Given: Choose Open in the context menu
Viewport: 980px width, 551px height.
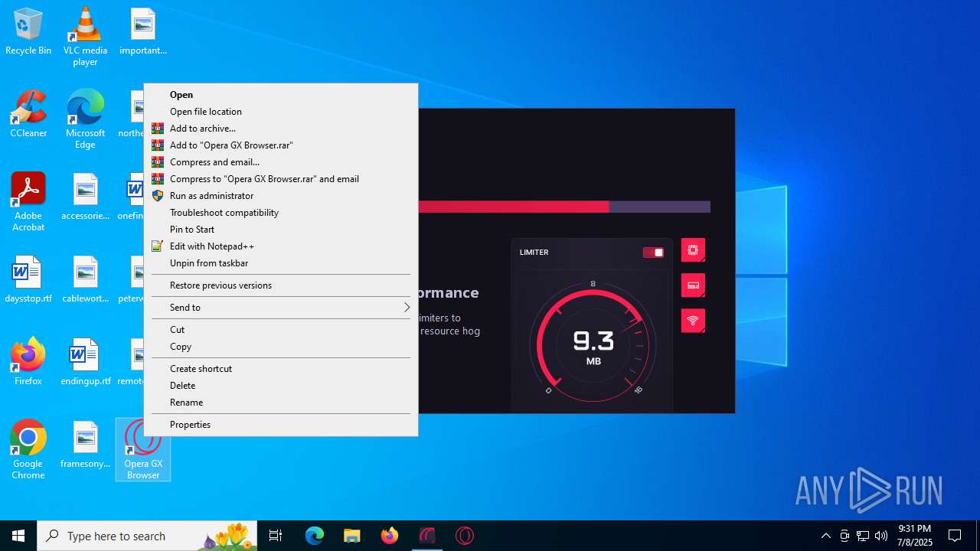Looking at the screenshot, I should coord(281,95).
